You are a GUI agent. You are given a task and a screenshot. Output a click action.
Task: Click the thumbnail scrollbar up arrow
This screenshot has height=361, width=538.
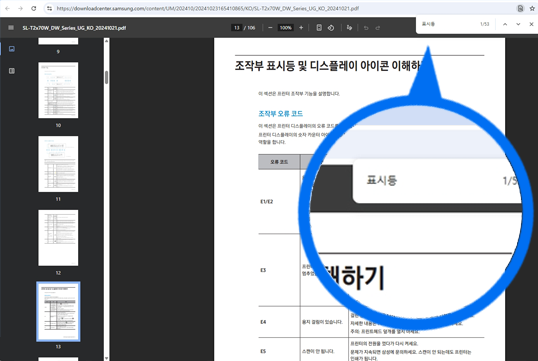click(x=106, y=41)
